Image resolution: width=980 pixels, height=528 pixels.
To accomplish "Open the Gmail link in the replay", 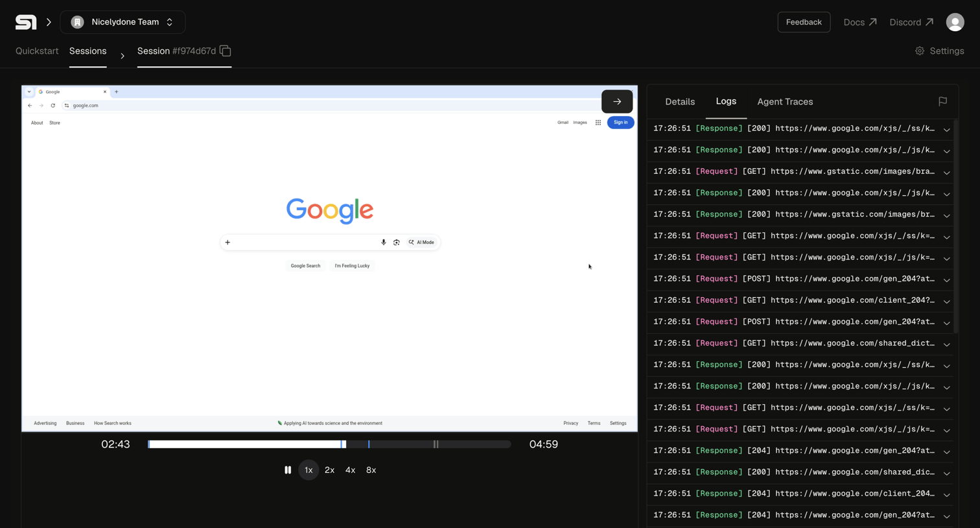I will 563,123.
